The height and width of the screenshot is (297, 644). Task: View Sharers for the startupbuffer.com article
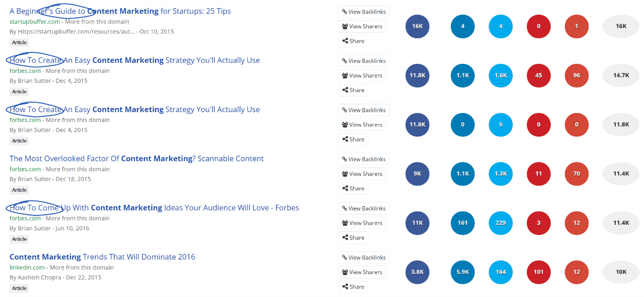point(362,27)
